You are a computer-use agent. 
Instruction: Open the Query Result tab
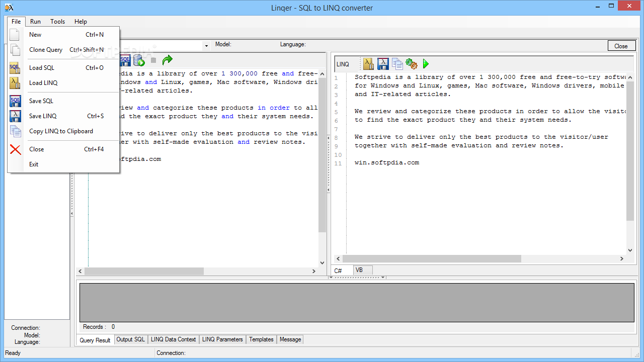pyautogui.click(x=95, y=340)
